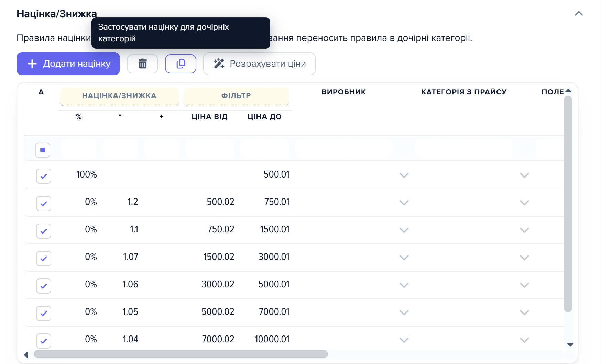
Task: Uncheck the checkbox for the 1.2 multiplier row
Action: pyautogui.click(x=44, y=204)
